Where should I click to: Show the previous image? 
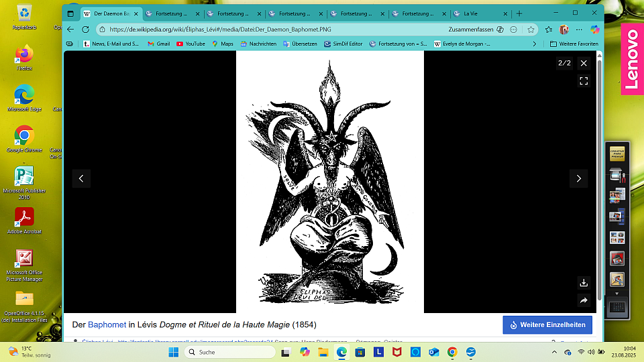[x=81, y=178]
